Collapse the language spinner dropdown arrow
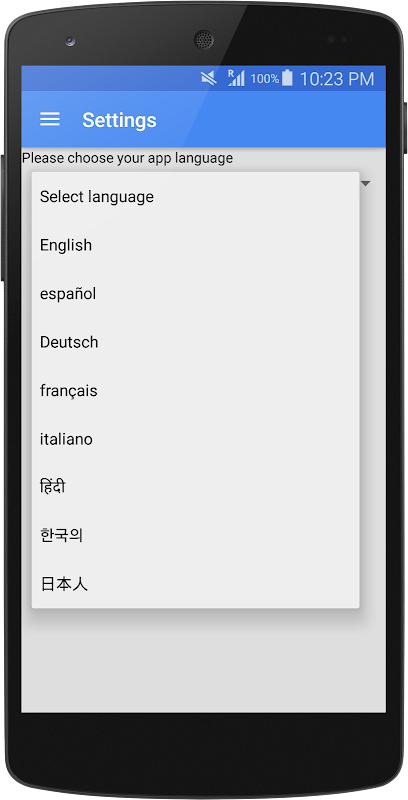The image size is (408, 800). click(365, 183)
